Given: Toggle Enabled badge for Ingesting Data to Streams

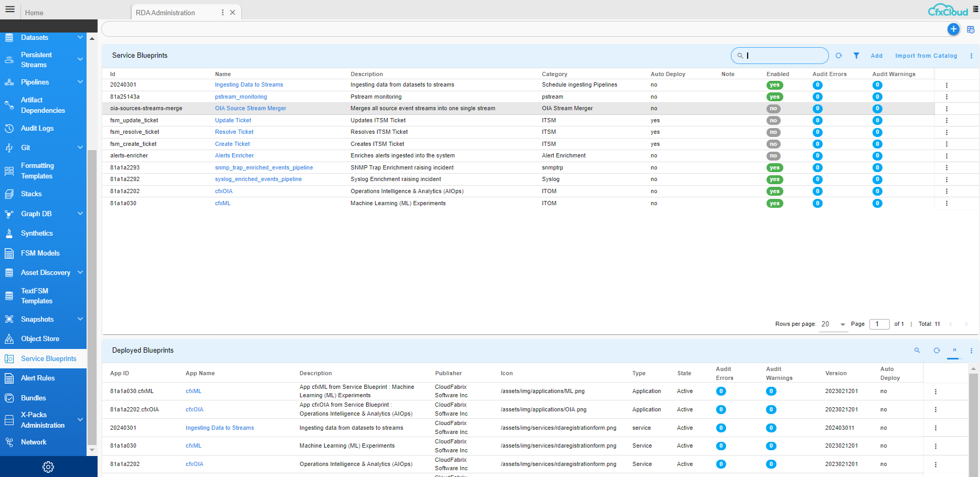Looking at the screenshot, I should 774,85.
